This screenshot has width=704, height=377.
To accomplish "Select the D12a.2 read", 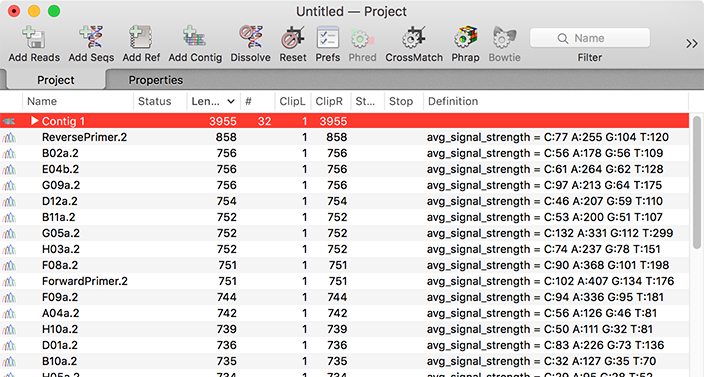I will (x=344, y=201).
